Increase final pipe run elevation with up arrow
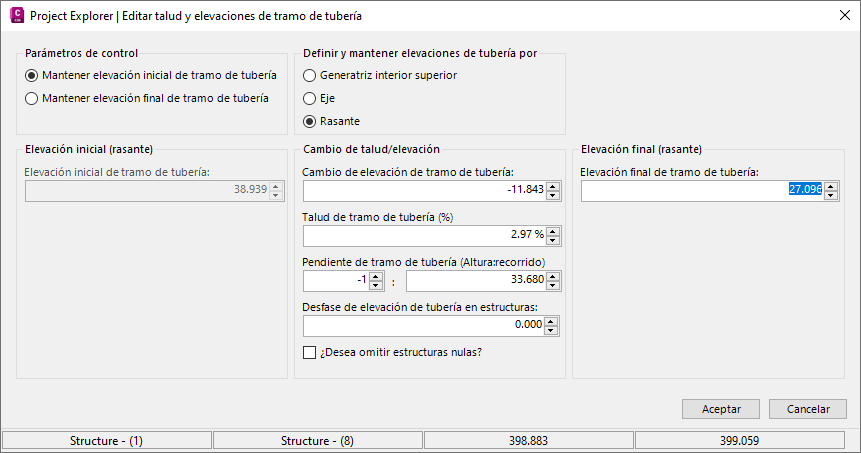The height and width of the screenshot is (453, 861). (831, 185)
